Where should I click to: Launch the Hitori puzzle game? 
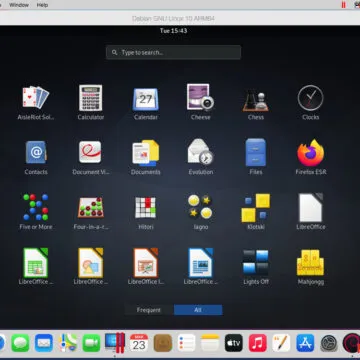pyautogui.click(x=145, y=207)
